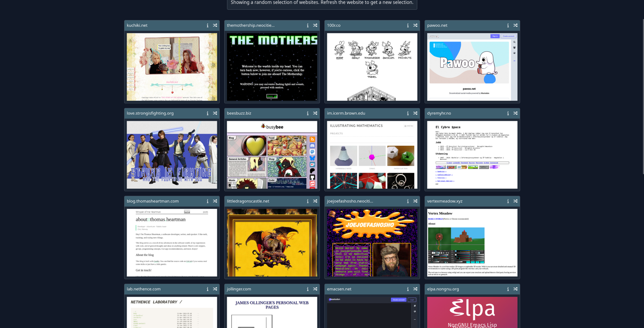Screen dimensions: 644x328
Task: Open the love.strongisfighting.org title link
Action: (150, 113)
